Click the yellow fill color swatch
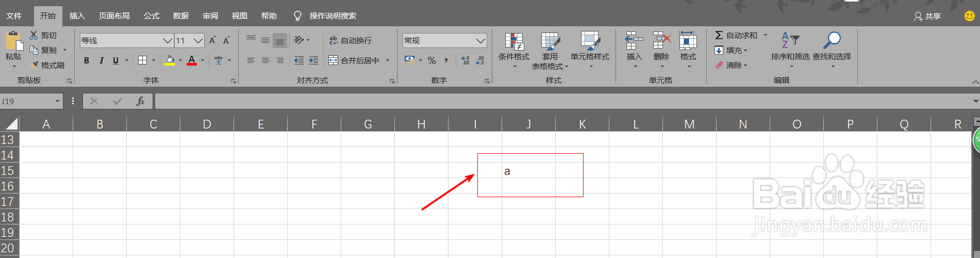Screen dimensions: 980x258 [170, 60]
